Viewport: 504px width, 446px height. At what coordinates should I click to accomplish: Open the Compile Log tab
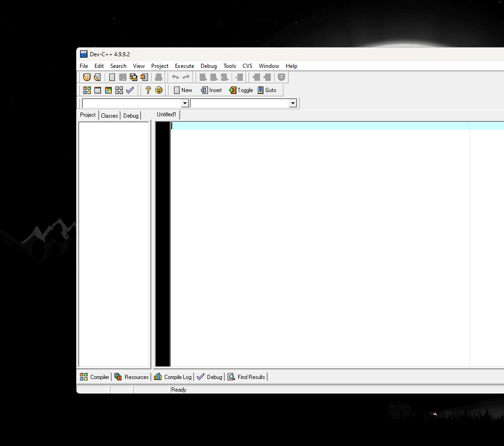173,377
